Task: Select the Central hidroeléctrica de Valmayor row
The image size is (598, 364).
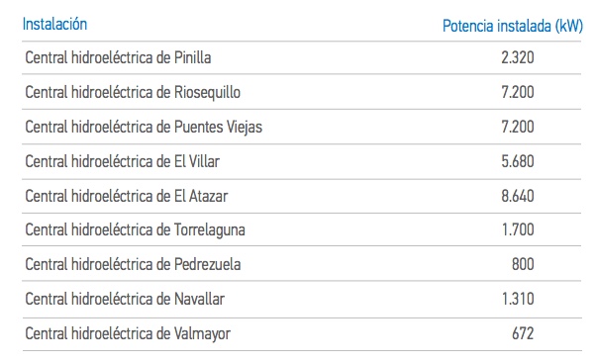Action: click(302, 334)
